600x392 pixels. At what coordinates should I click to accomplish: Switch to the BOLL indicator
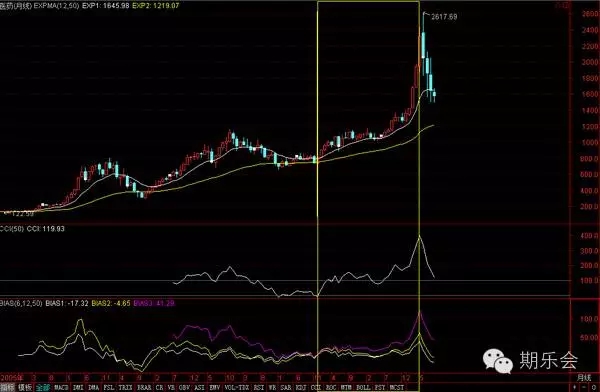[x=363, y=387]
